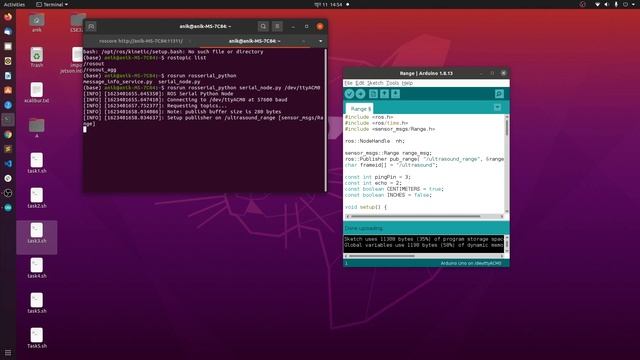Click the Arduino code editor vertical scrollbar
The image size is (640, 360).
pyautogui.click(x=507, y=163)
